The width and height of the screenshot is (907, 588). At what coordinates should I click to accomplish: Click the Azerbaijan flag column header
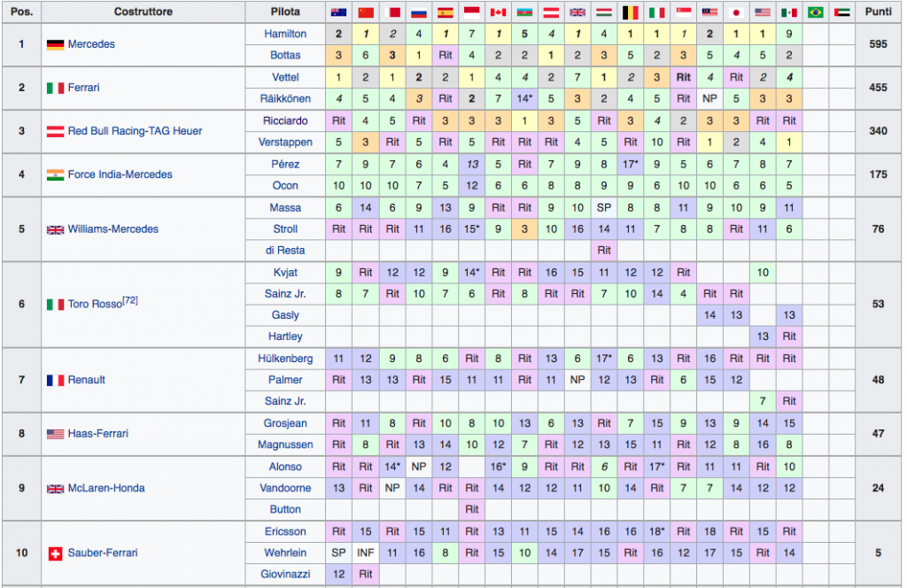point(524,12)
